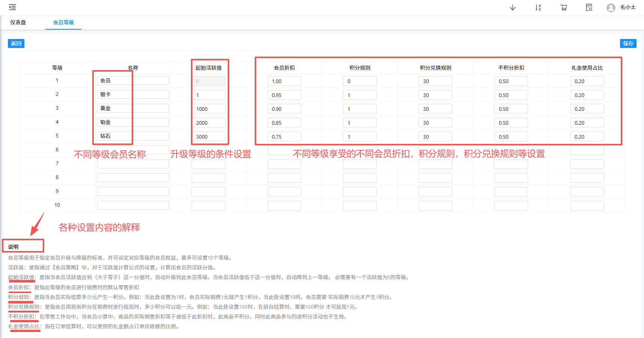Click the empty level 6 name field
The width and height of the screenshot is (644, 338).
point(132,150)
